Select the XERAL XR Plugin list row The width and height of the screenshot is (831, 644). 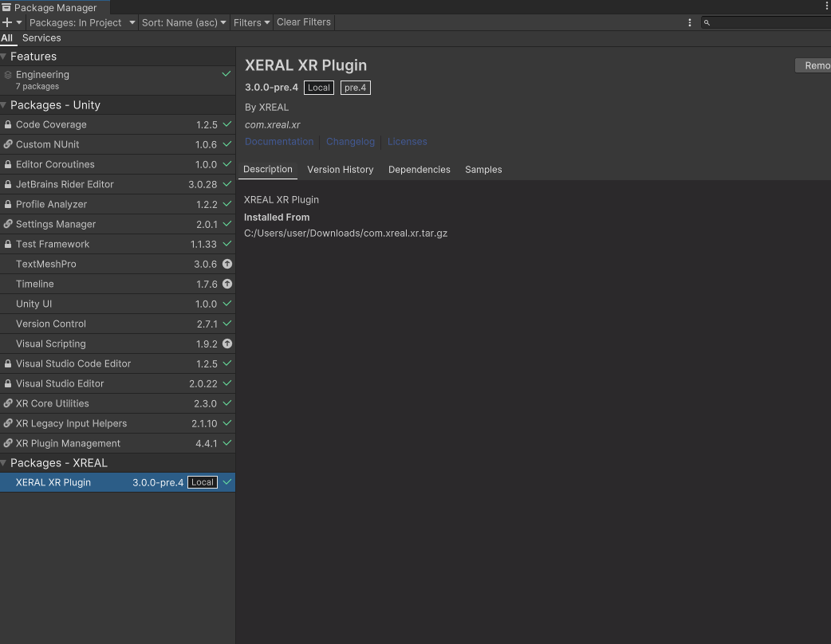pos(118,482)
